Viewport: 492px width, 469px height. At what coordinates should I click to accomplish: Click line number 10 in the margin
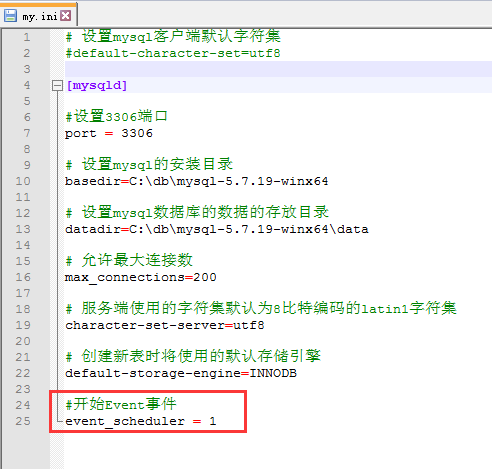(23, 181)
